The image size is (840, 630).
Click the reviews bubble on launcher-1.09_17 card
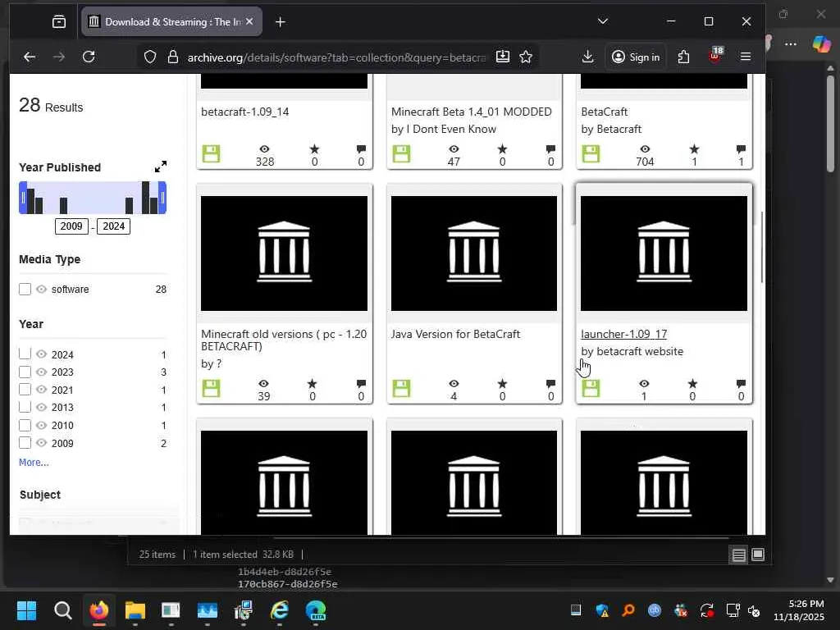click(741, 384)
